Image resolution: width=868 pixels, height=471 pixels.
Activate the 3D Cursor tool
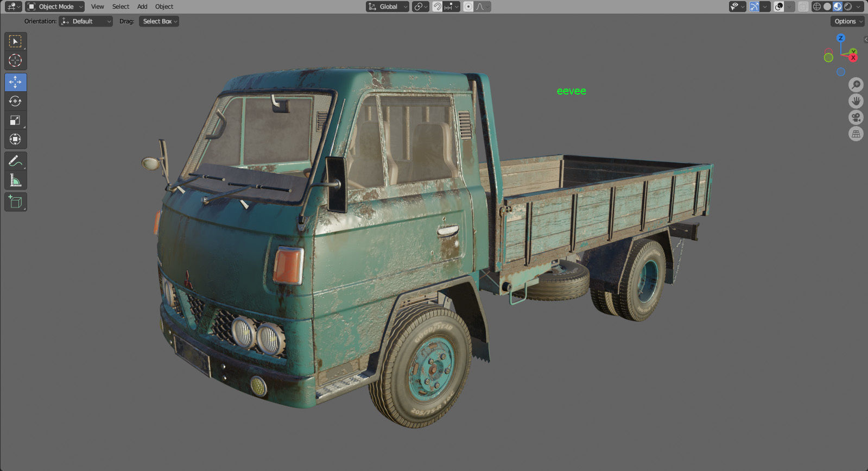click(15, 60)
